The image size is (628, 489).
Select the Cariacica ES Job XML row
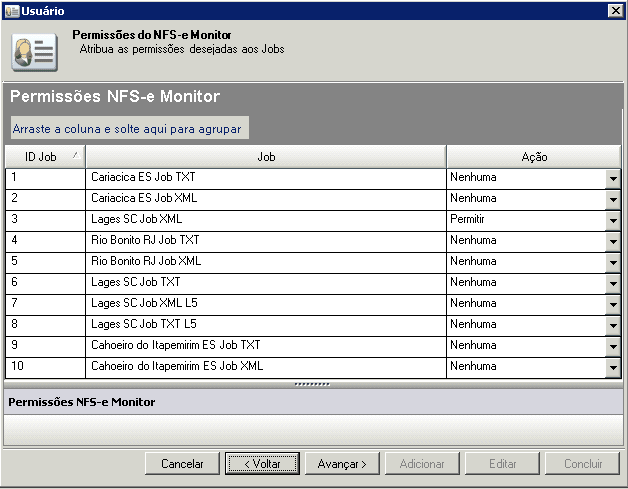tap(265, 199)
